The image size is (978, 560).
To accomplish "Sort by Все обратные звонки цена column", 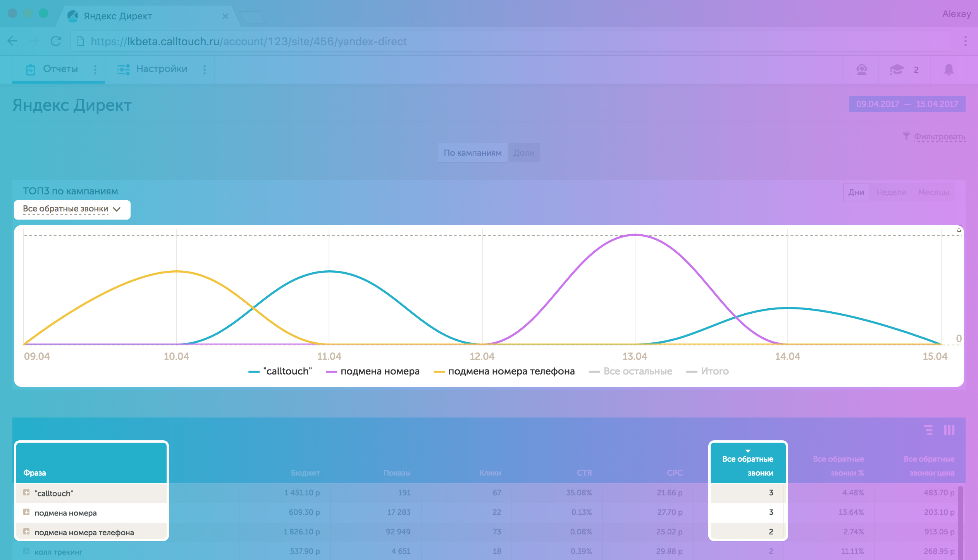I will tap(929, 466).
